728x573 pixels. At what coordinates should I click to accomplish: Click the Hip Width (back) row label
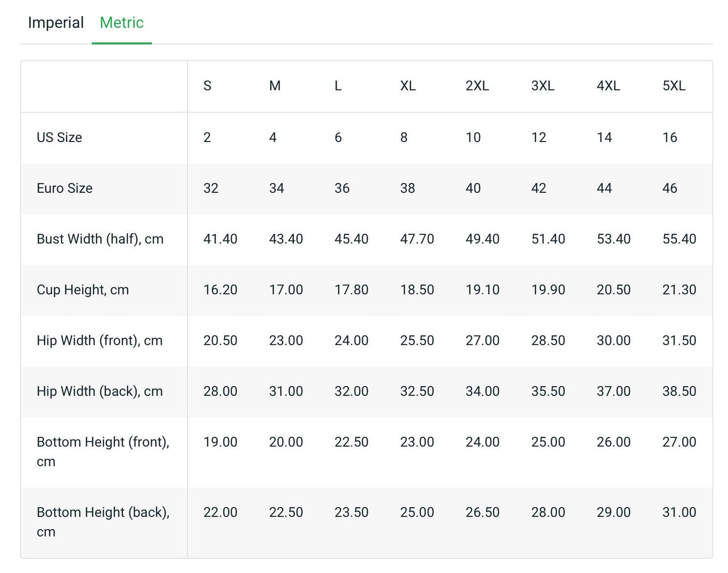(x=99, y=392)
